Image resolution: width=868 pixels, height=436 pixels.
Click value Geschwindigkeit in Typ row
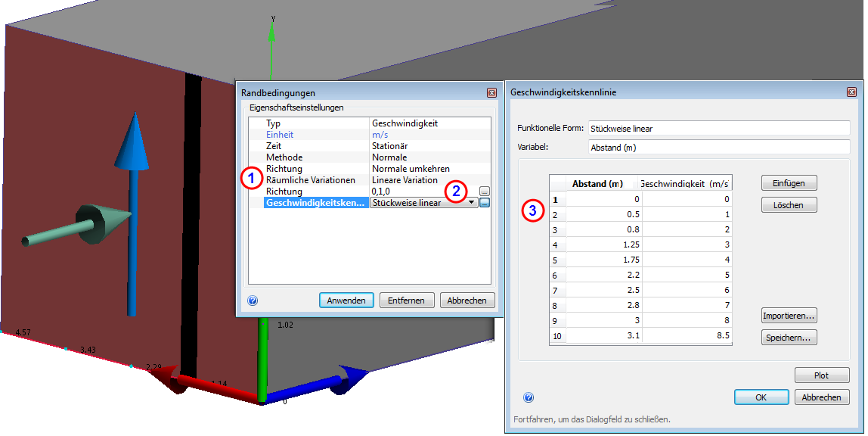coord(405,123)
